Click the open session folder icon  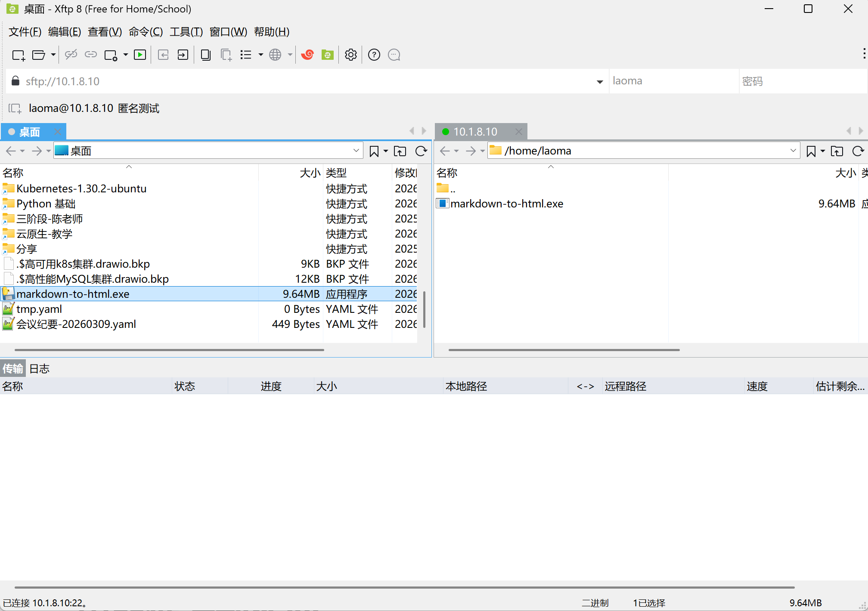pos(38,55)
